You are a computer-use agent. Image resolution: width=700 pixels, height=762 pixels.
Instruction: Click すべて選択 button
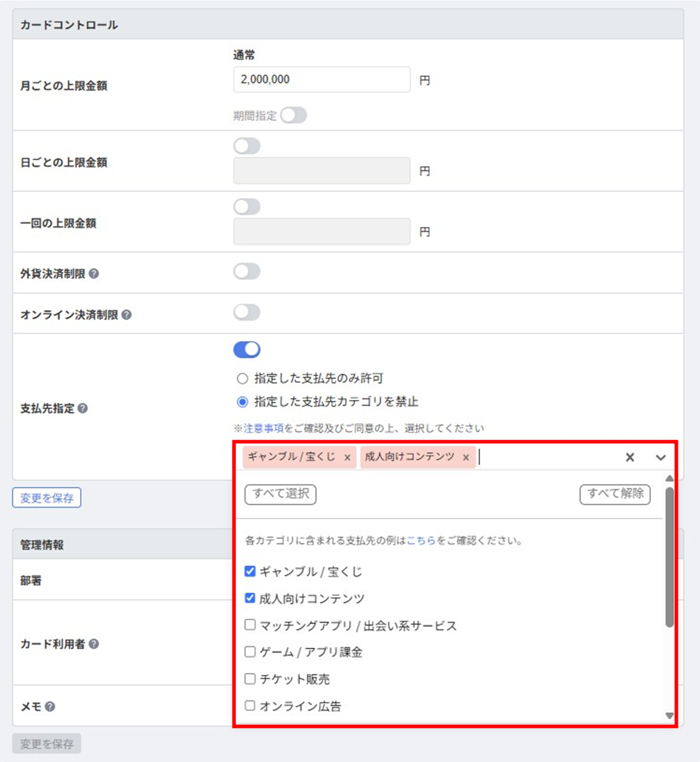(280, 494)
